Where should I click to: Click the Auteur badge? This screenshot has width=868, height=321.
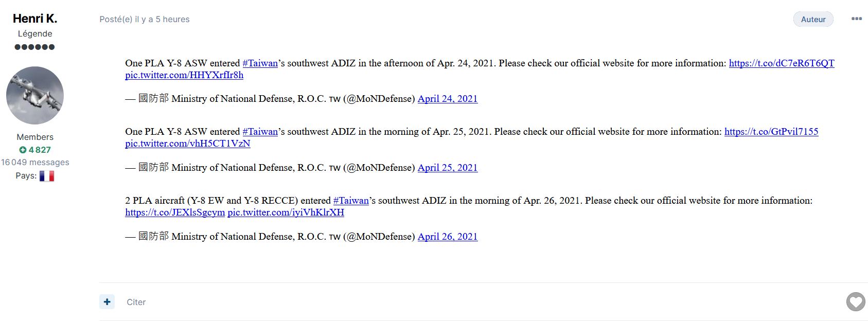pos(813,20)
